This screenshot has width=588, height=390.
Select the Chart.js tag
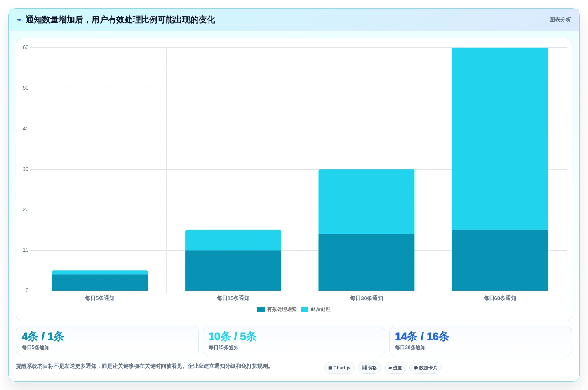[x=339, y=368]
